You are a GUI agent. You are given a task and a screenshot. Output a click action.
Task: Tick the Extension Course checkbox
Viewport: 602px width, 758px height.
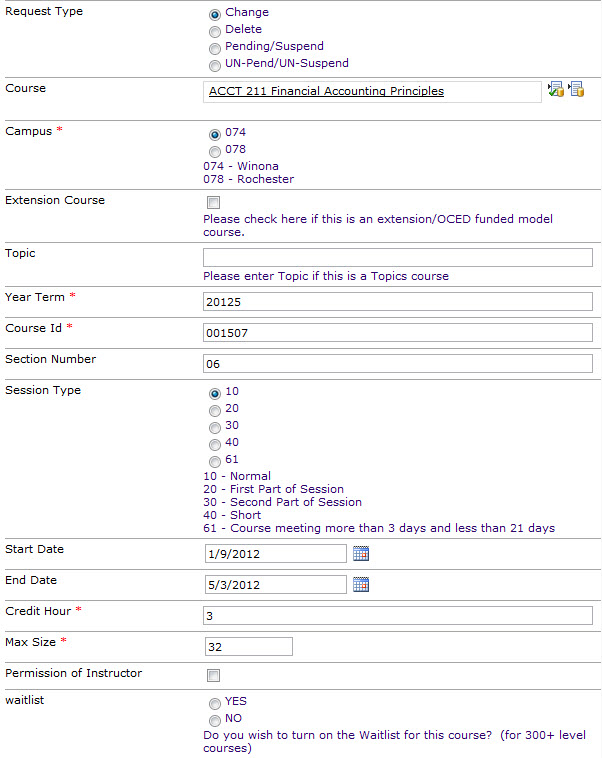tap(213, 203)
